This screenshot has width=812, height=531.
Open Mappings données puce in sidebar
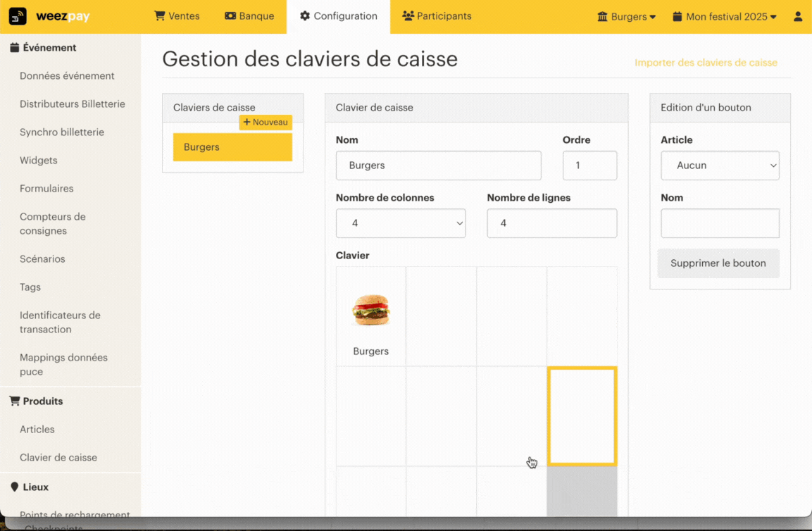coord(63,365)
